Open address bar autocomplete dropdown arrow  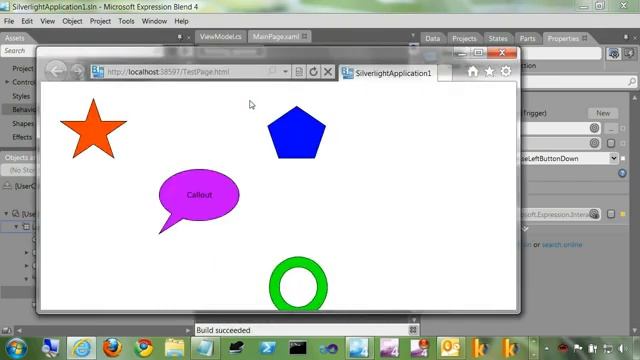(x=285, y=72)
